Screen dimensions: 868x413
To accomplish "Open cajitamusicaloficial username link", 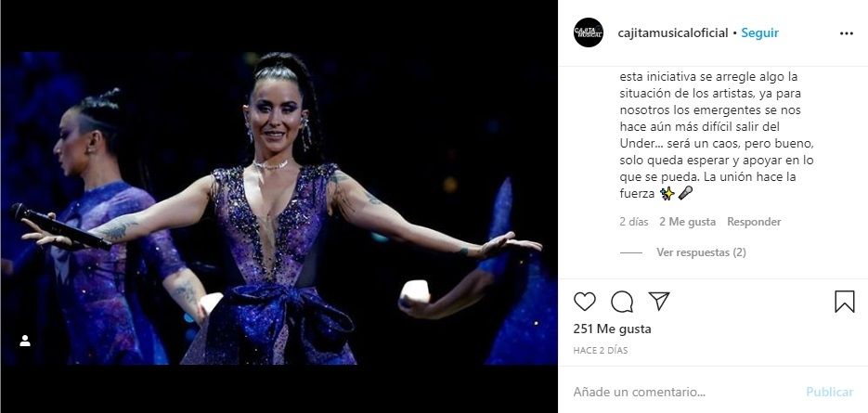I will pos(673,33).
